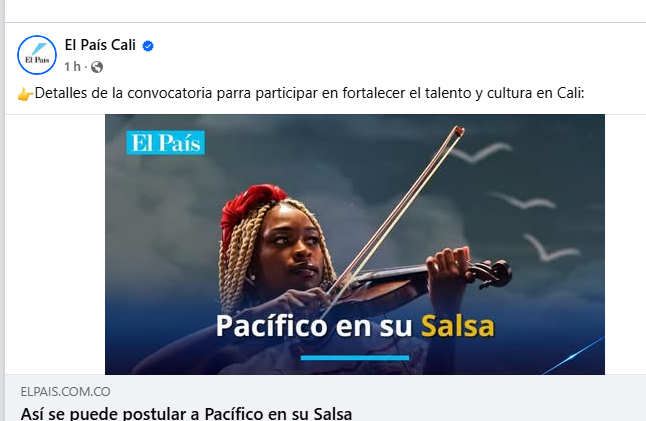Open El País Cali profile picture avatar
This screenshot has height=421, width=646.
tap(37, 55)
